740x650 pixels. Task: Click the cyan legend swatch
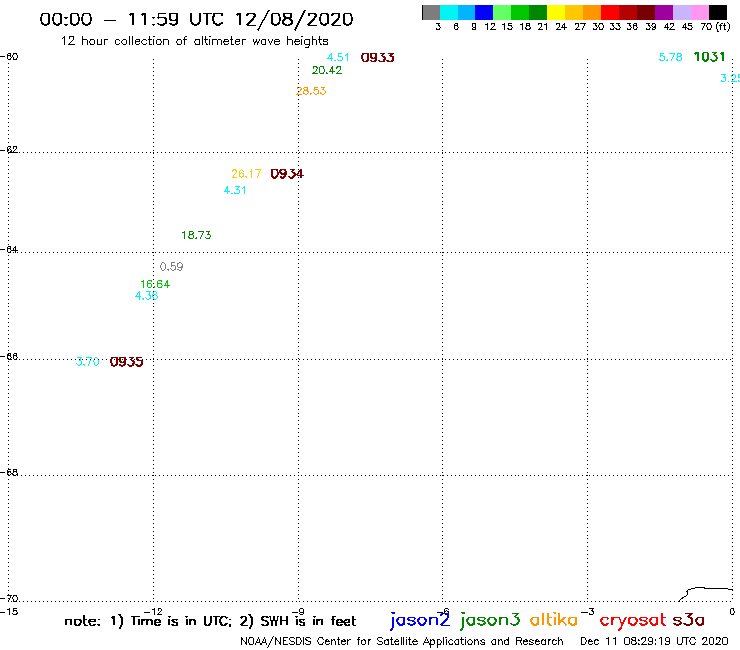pos(449,13)
